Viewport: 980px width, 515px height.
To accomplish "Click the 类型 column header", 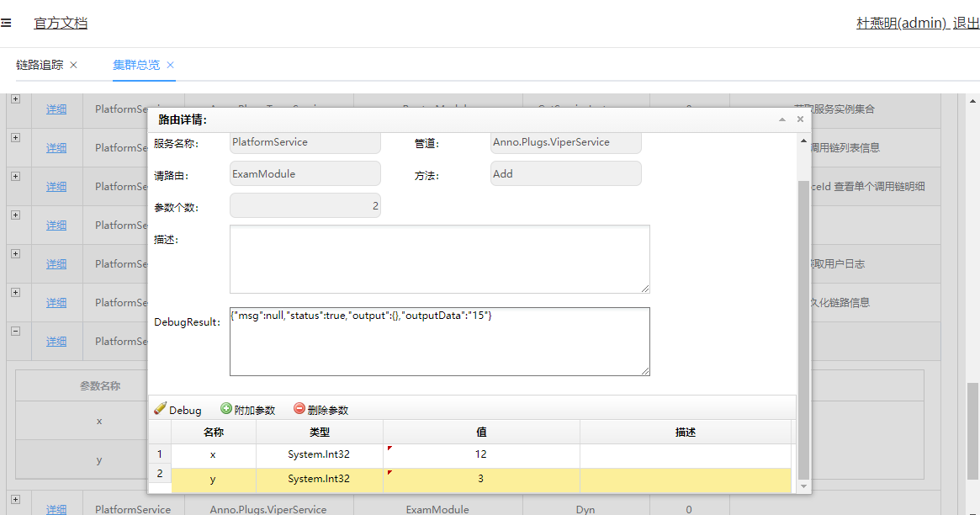I will coord(319,432).
